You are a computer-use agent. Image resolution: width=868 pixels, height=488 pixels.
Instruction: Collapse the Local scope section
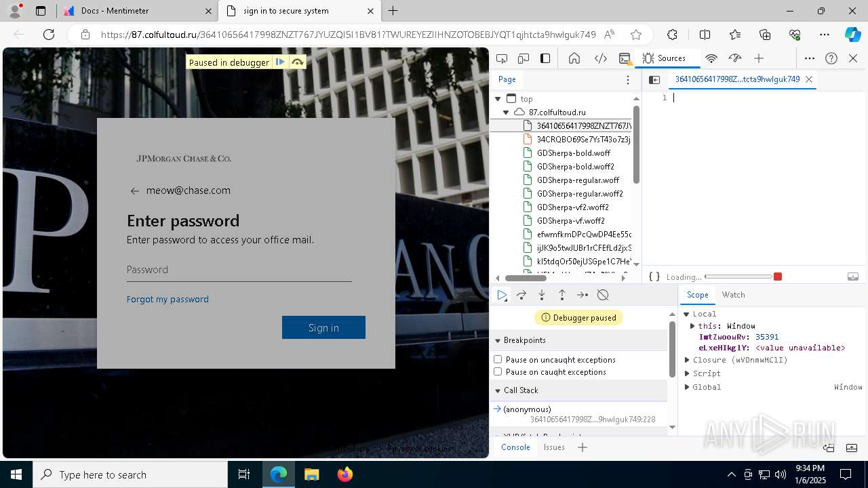686,314
